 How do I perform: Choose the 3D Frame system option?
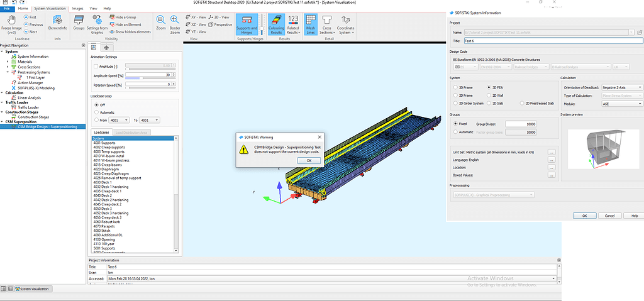[x=455, y=87]
